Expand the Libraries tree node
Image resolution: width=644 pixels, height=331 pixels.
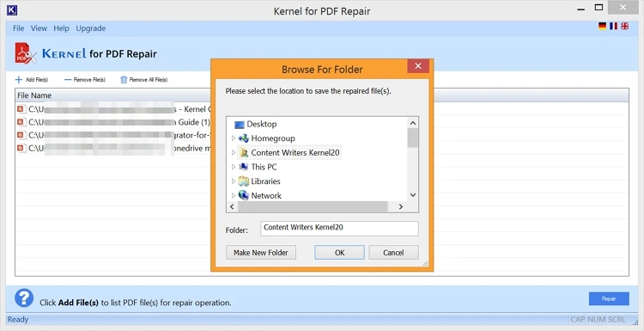point(234,181)
